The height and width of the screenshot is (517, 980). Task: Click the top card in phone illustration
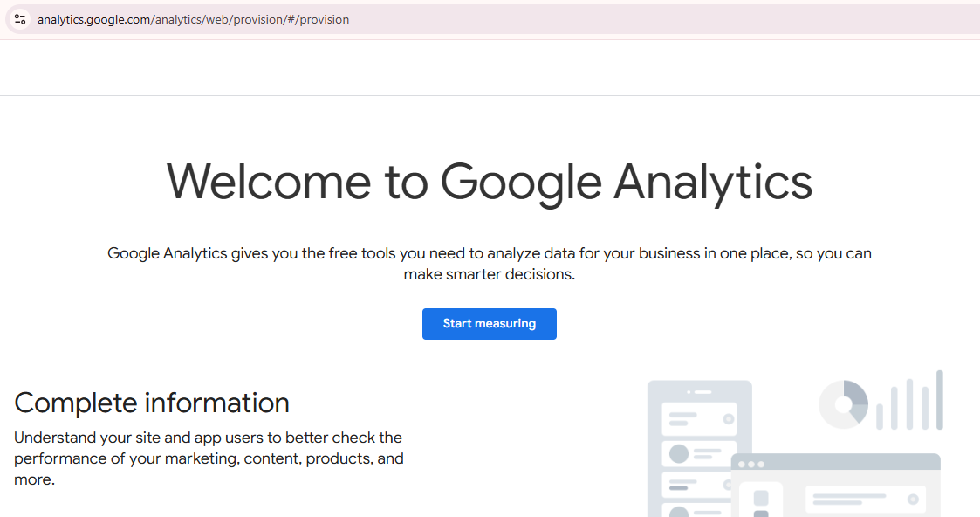tap(699, 419)
